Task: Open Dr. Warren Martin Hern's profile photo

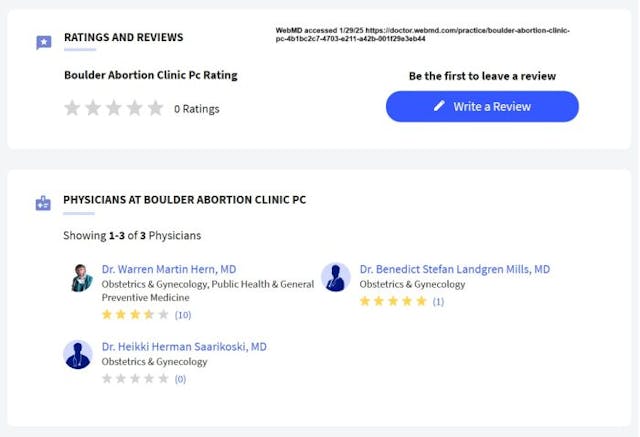Action: (80, 277)
